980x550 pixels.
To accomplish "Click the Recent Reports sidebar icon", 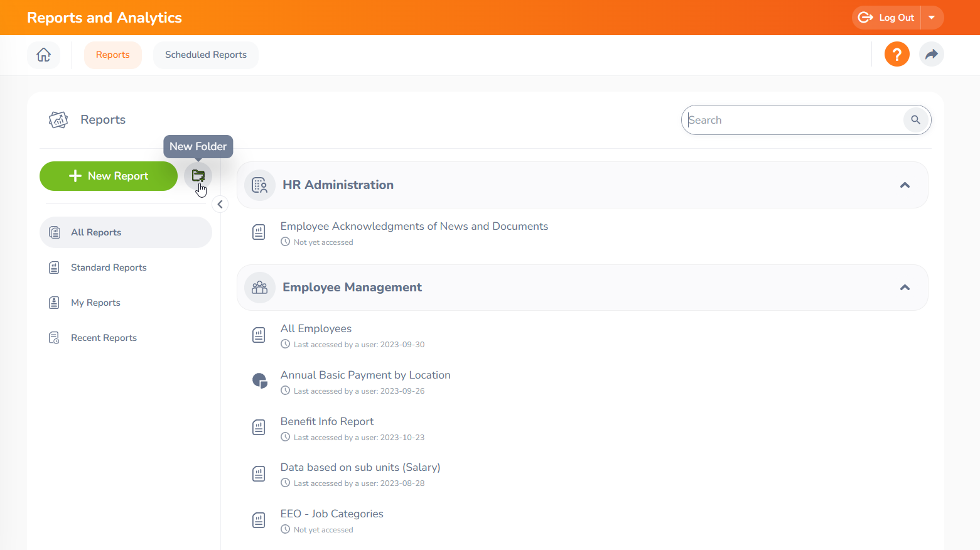I will (x=55, y=338).
